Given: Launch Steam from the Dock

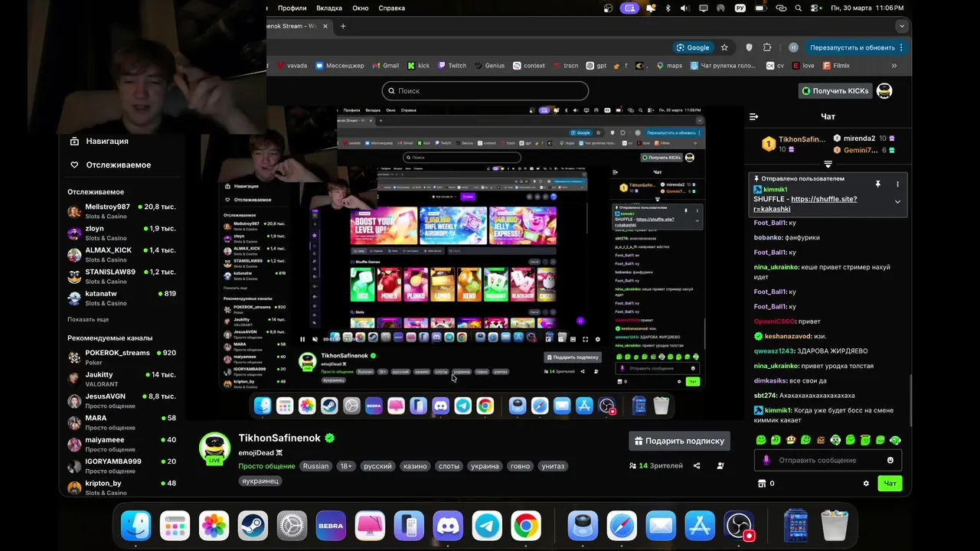Looking at the screenshot, I should click(x=253, y=526).
